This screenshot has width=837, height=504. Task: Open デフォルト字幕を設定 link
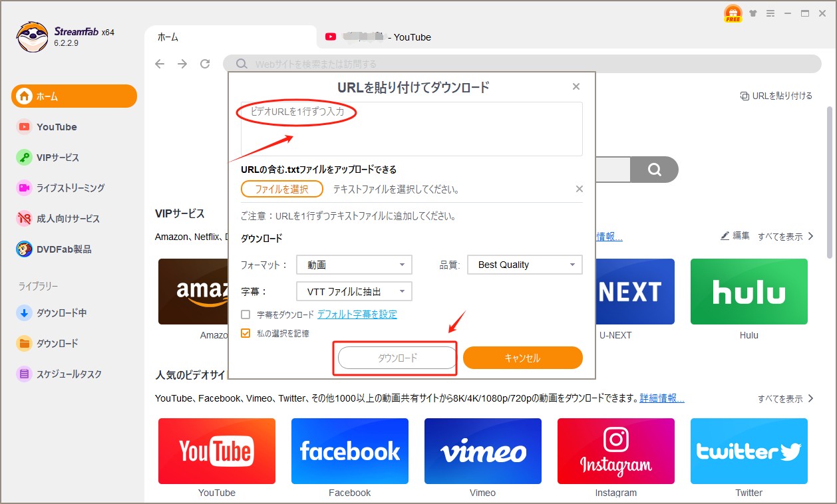[357, 315]
